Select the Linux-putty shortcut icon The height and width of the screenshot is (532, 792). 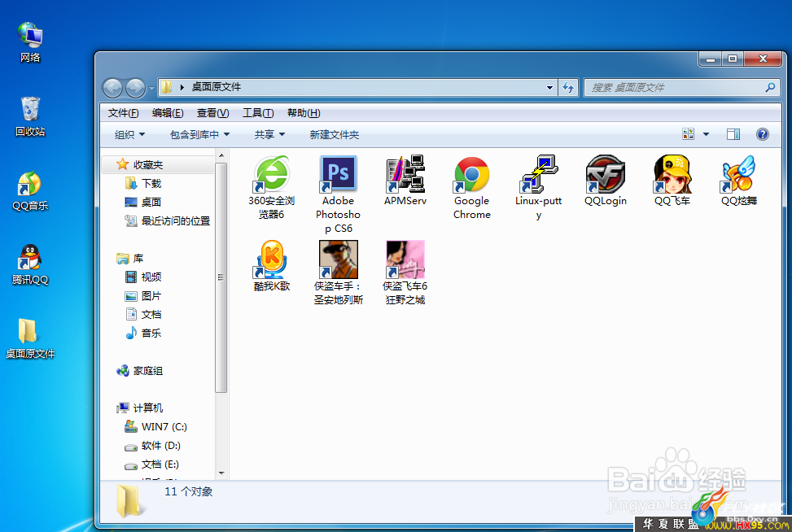[538, 187]
